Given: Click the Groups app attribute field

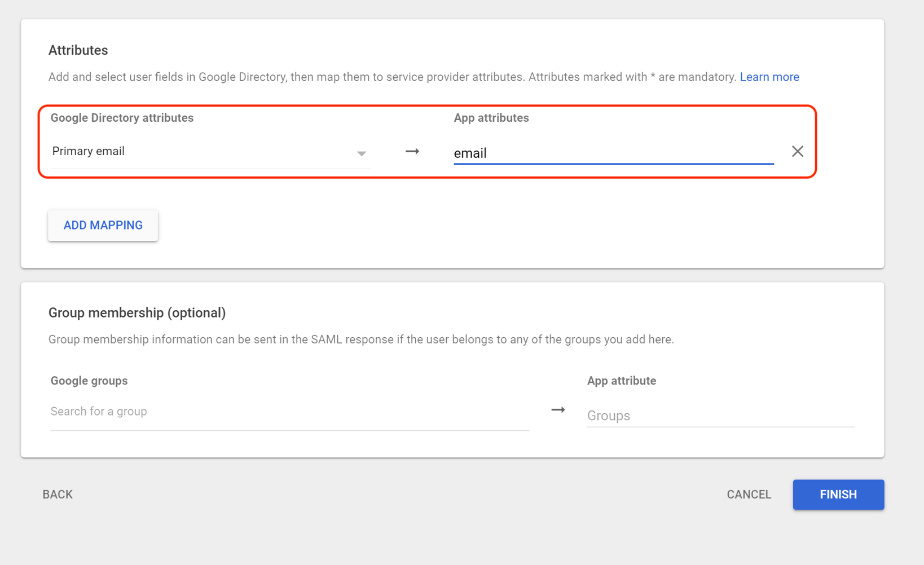Looking at the screenshot, I should pyautogui.click(x=677, y=416).
